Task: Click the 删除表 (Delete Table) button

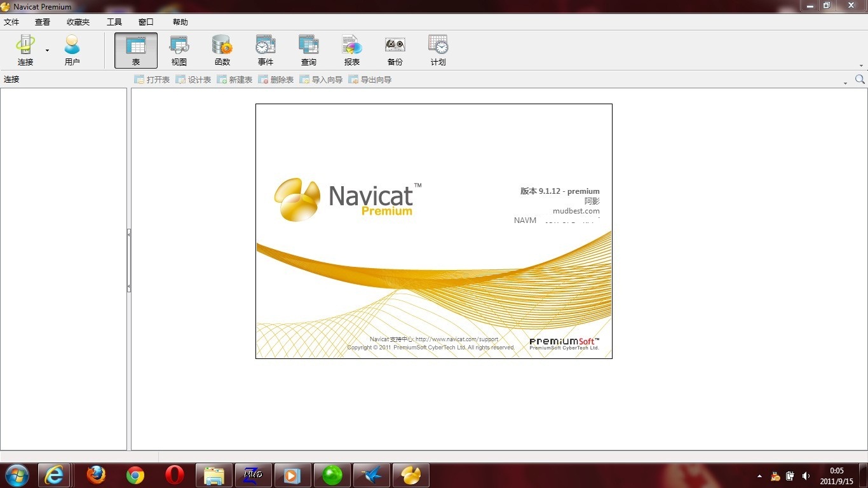Action: (276, 79)
